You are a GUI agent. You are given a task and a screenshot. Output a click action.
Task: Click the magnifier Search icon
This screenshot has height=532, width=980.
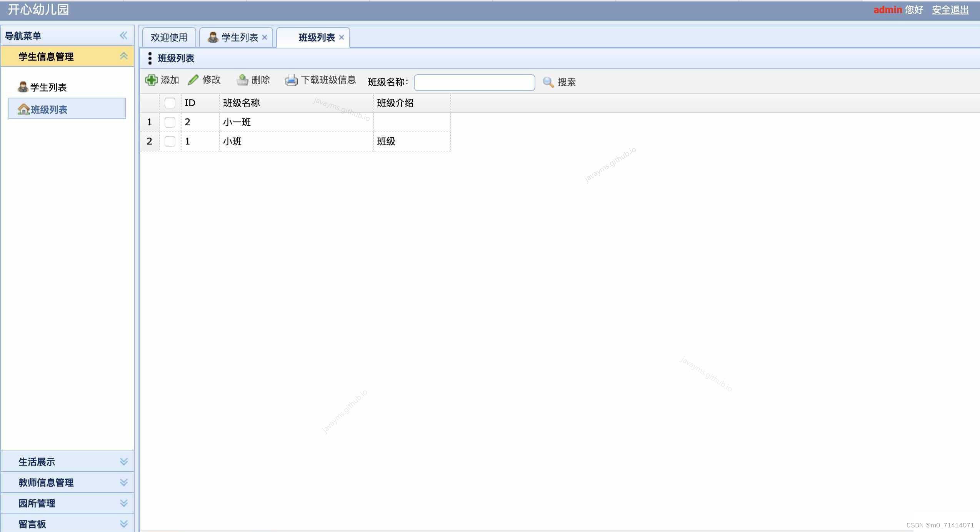(x=548, y=82)
